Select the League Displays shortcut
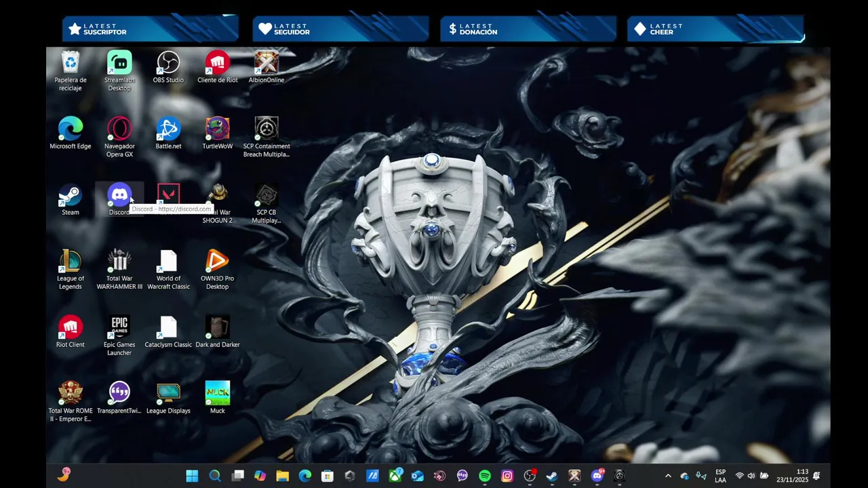This screenshot has width=868, height=488. click(x=168, y=398)
